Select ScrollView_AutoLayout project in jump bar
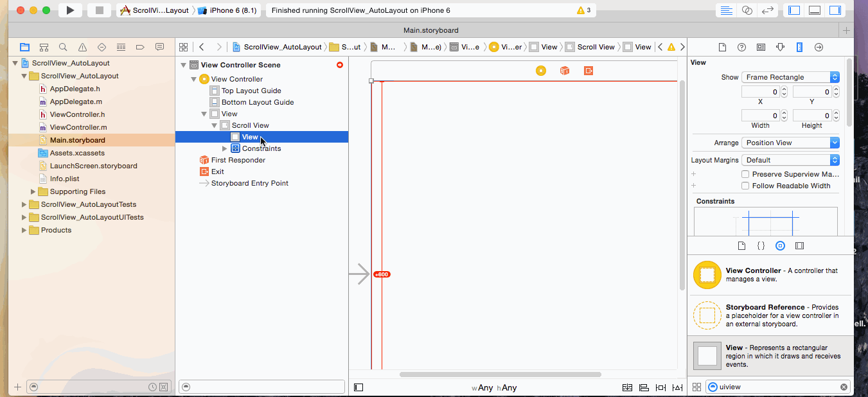The width and height of the screenshot is (868, 397). [277, 47]
